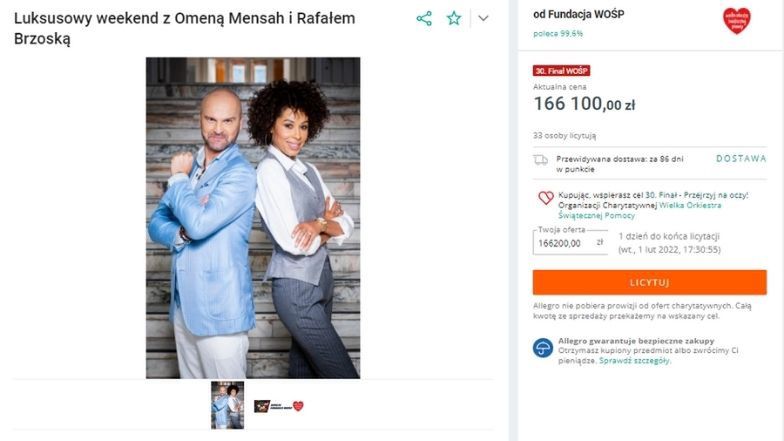Select the second thumbnail with WOŚP logo
Viewport: 784px width, 441px height.
coord(278,406)
